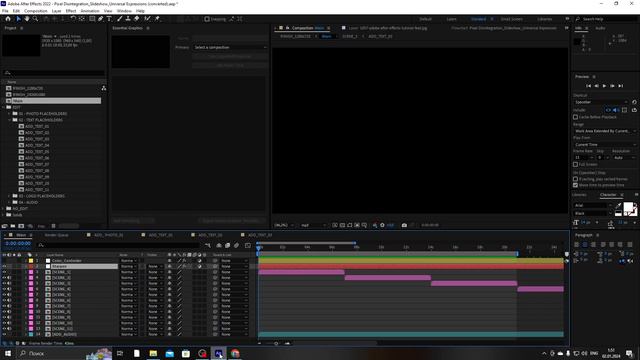The height and width of the screenshot is (360, 640).
Task: Uncheck Move time to preview time
Action: pos(576,185)
